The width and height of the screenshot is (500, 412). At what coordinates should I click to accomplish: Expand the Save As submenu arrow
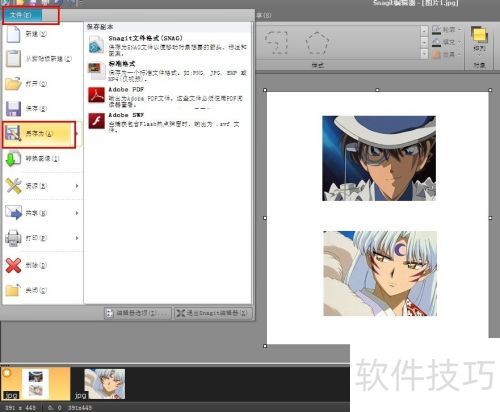[x=77, y=134]
